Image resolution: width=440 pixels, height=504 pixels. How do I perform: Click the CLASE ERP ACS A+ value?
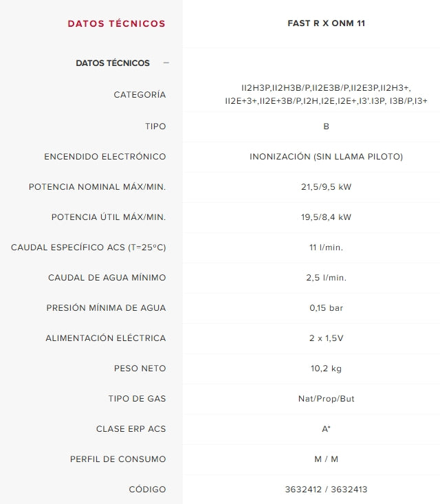327,429
